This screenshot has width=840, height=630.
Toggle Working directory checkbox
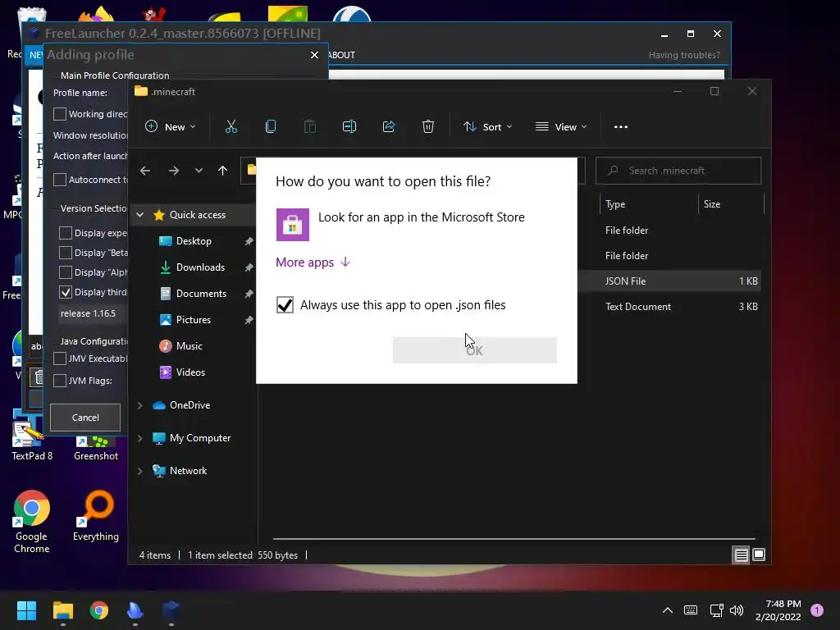[60, 114]
